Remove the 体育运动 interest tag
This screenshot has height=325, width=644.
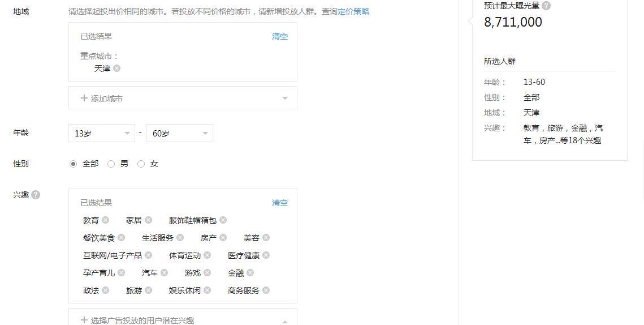coord(207,255)
